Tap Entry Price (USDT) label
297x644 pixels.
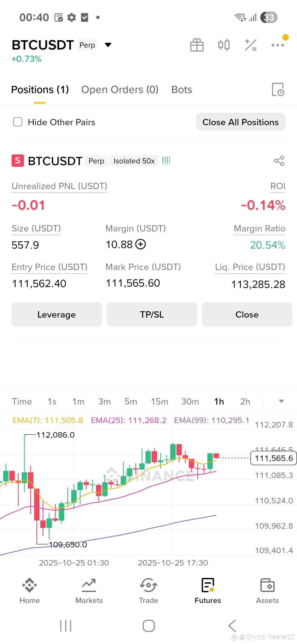point(50,267)
